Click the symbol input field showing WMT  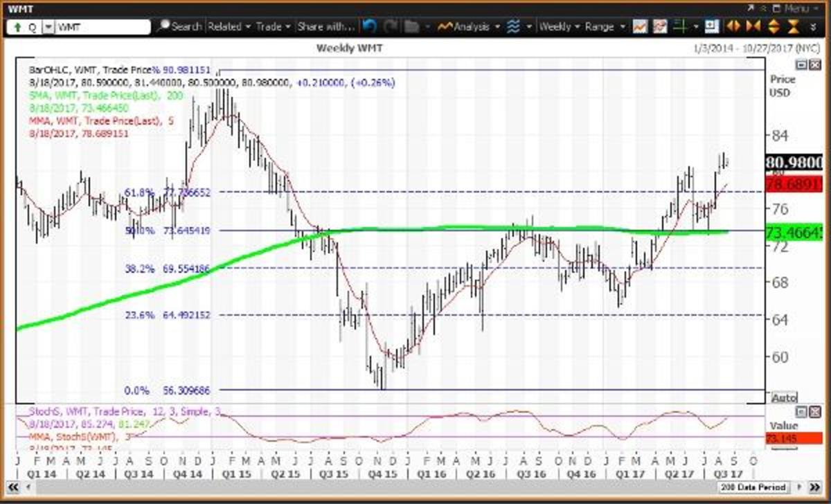(102, 27)
